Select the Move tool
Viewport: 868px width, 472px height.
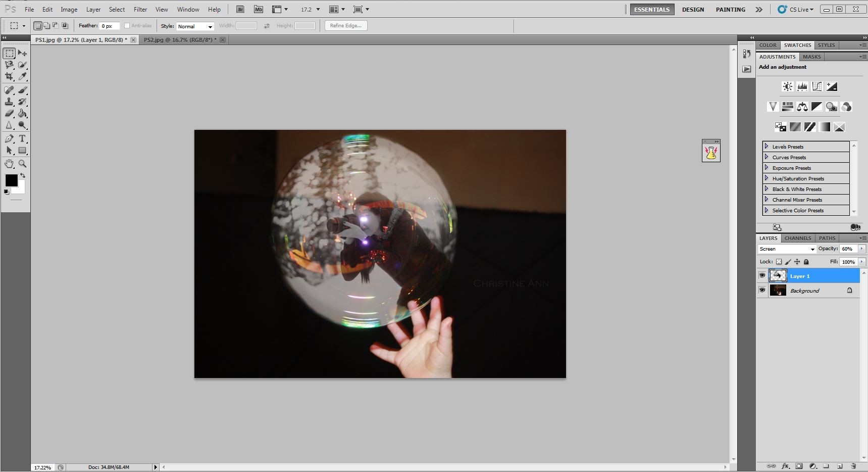click(22, 53)
